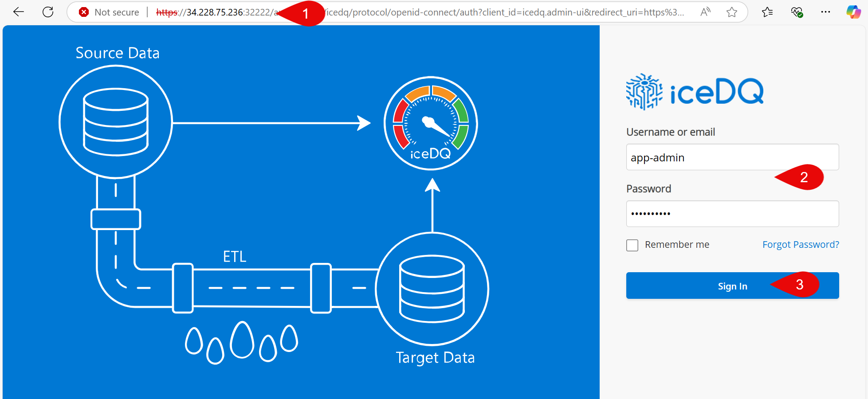The height and width of the screenshot is (399, 868).
Task: Click the Sign In button
Action: (x=732, y=286)
